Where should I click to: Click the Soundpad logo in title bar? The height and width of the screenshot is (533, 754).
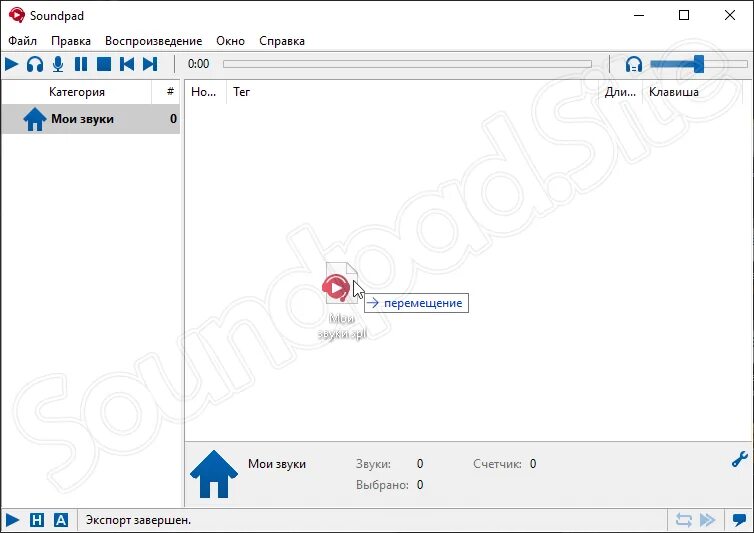(17, 15)
